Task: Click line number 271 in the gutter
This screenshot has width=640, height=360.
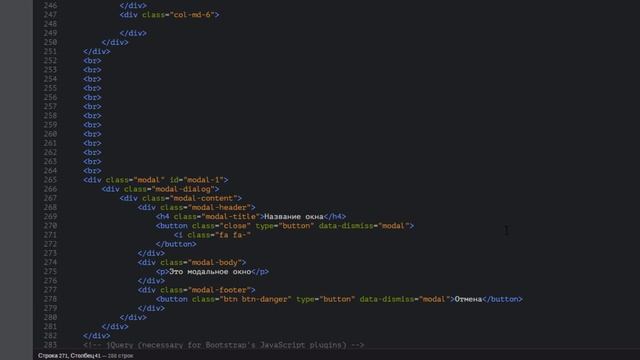Action: coord(50,235)
